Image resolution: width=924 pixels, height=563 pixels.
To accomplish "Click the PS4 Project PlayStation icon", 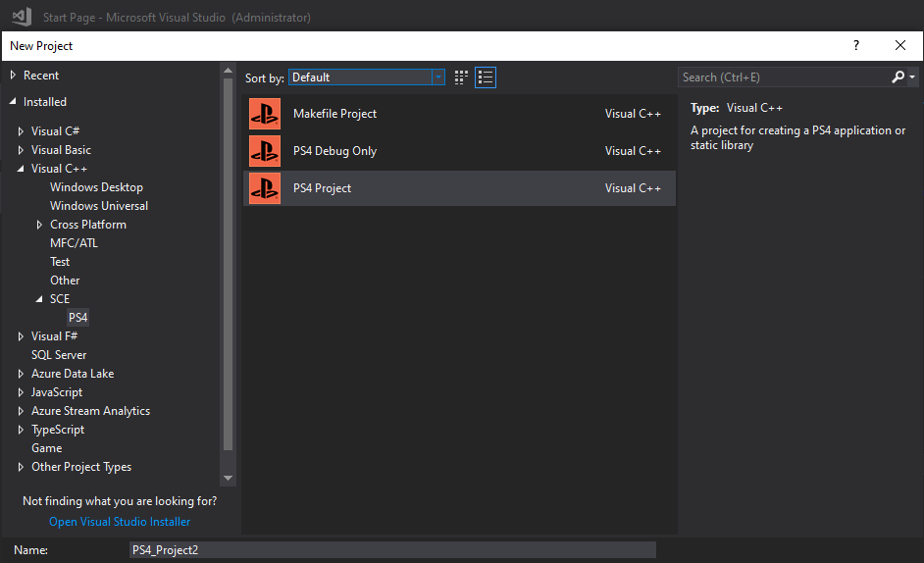I will pos(265,188).
